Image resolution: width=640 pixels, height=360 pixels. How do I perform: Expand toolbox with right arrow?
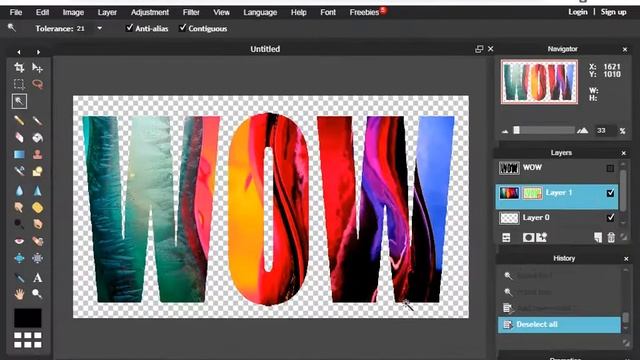(38, 52)
